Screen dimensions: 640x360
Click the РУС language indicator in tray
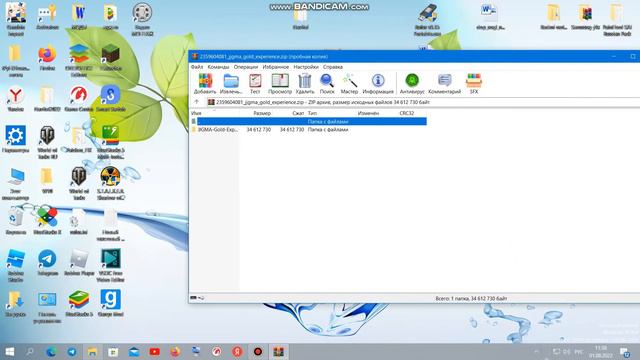tap(579, 351)
